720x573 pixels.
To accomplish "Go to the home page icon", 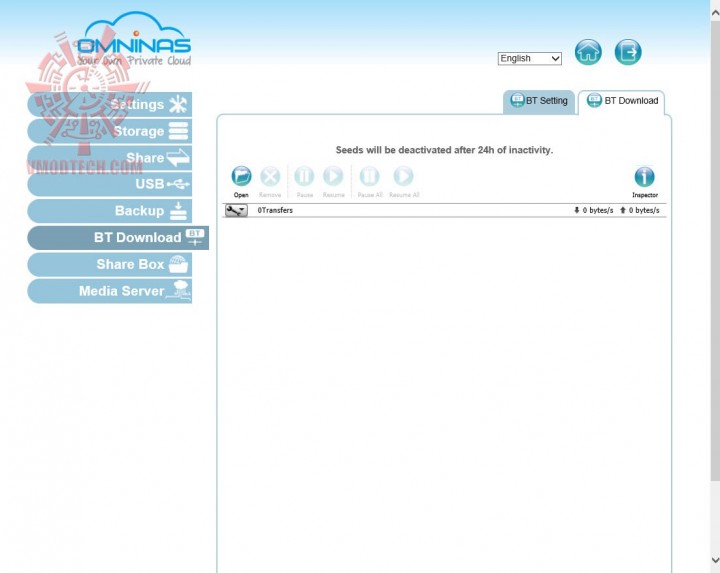I will pos(588,52).
